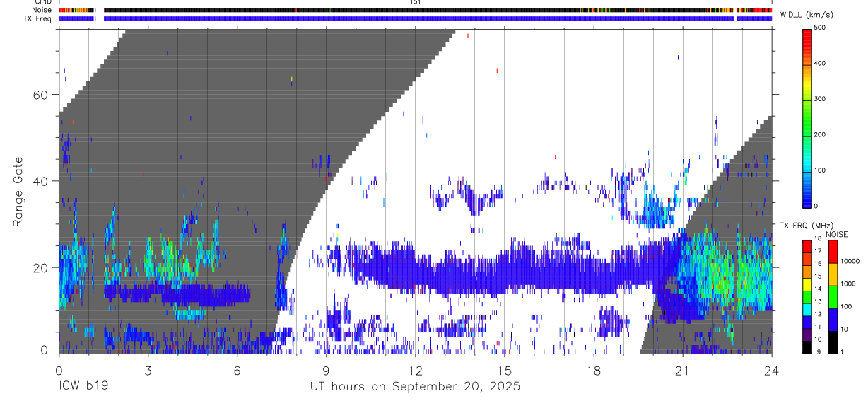Click the "12" hour tick on the UT axis

coord(415,369)
